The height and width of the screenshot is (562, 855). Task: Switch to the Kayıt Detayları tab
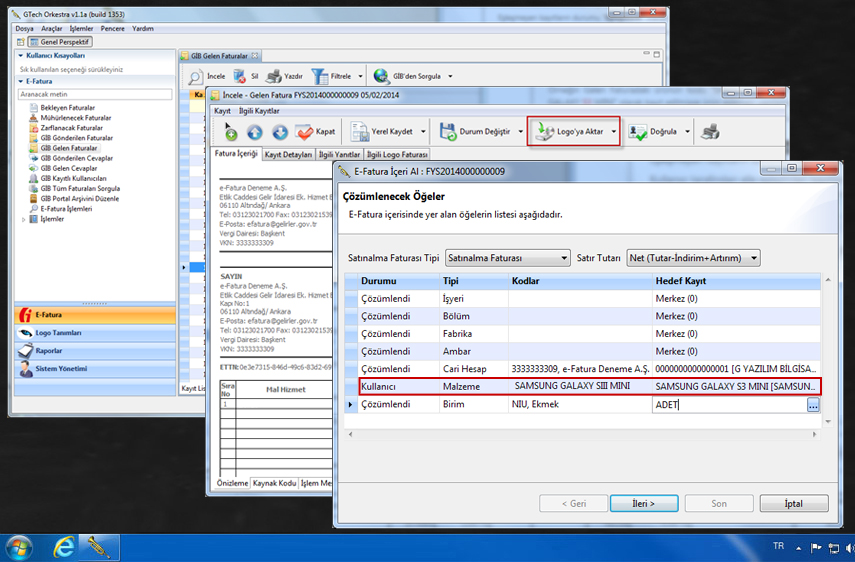click(x=289, y=155)
